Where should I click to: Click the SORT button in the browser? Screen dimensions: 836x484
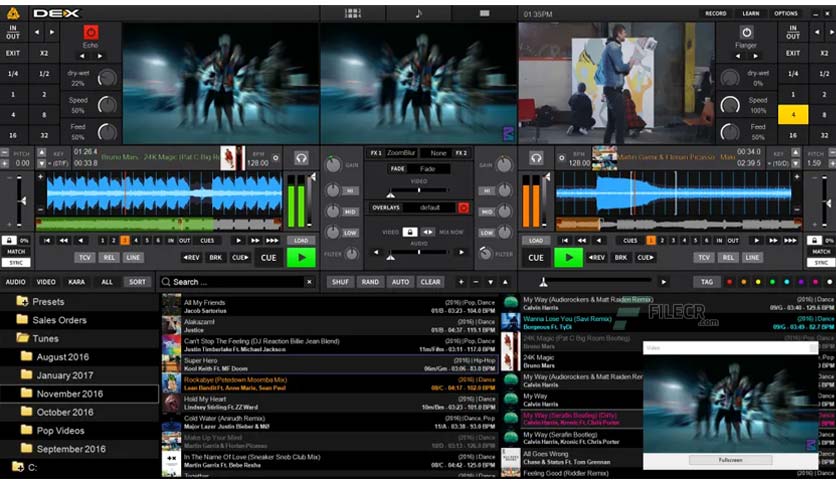click(x=137, y=282)
